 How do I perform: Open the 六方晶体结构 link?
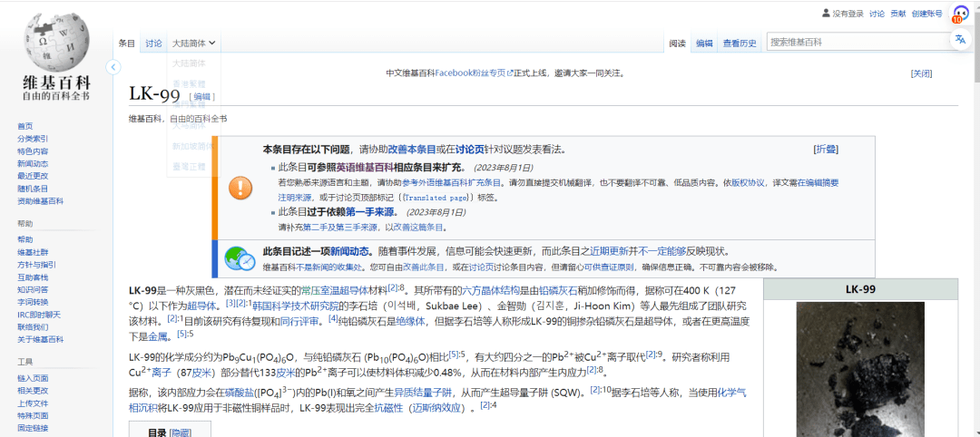490,290
